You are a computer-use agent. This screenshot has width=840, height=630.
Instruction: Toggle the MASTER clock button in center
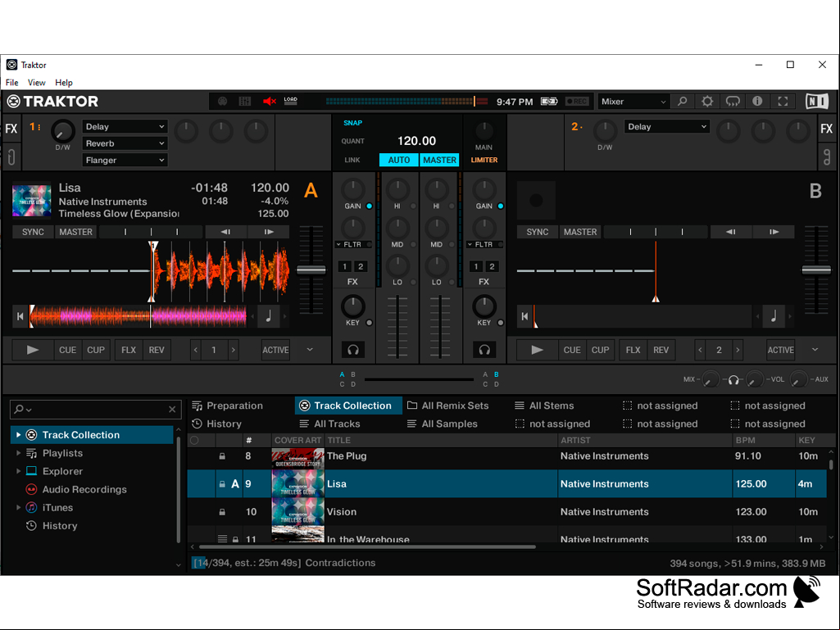pyautogui.click(x=440, y=160)
